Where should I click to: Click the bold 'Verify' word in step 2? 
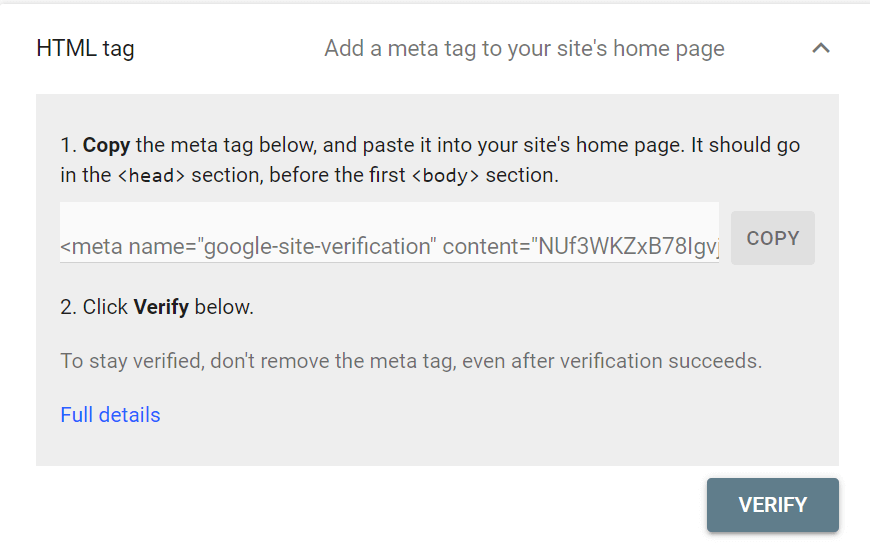click(x=161, y=307)
